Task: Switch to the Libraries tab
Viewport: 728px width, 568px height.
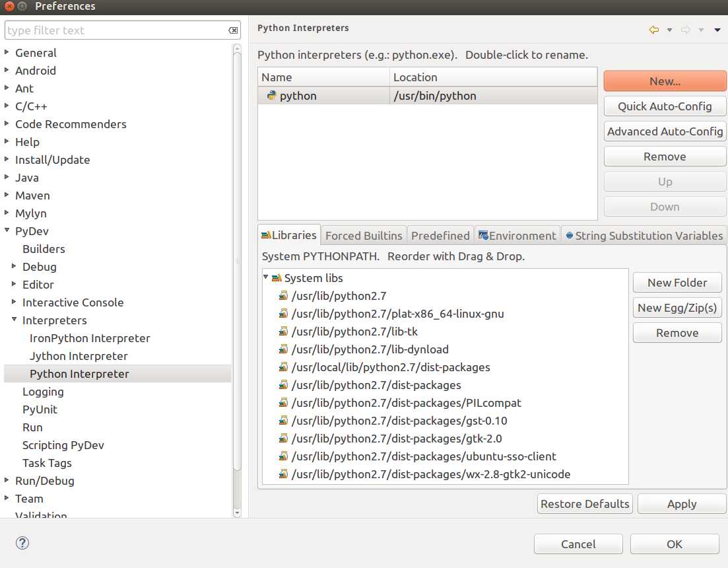Action: (289, 235)
